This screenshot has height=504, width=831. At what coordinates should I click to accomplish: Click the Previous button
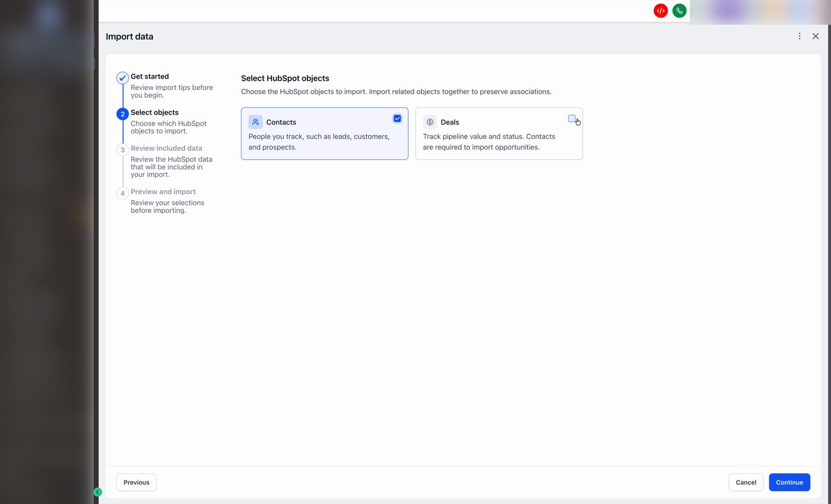coord(136,482)
